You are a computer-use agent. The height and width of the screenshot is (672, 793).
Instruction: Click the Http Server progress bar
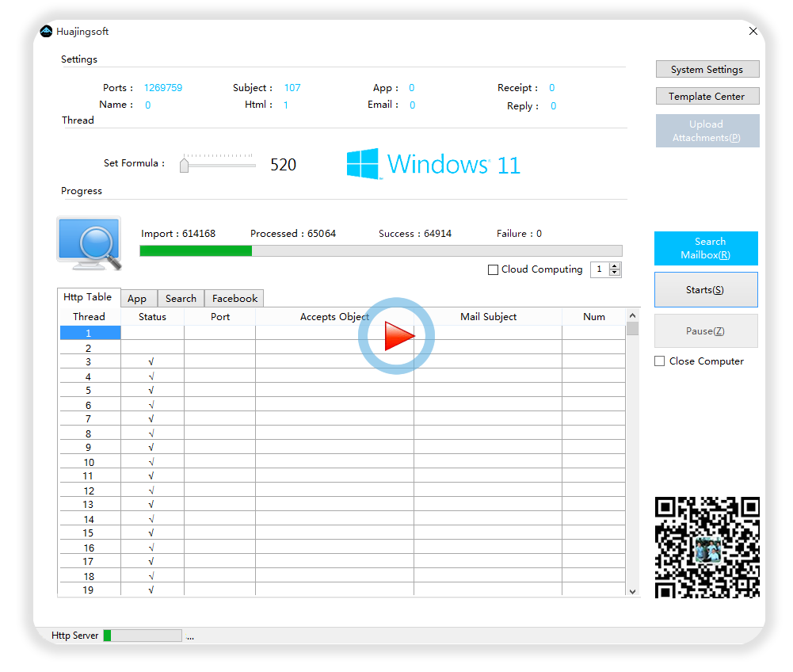[x=143, y=636]
